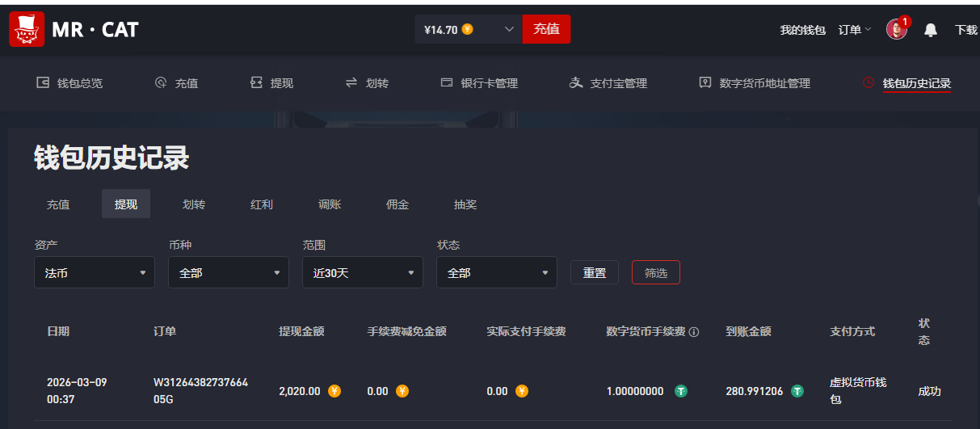This screenshot has width=980, height=429.
Task: Click the wallet overview icon
Action: coord(43,82)
